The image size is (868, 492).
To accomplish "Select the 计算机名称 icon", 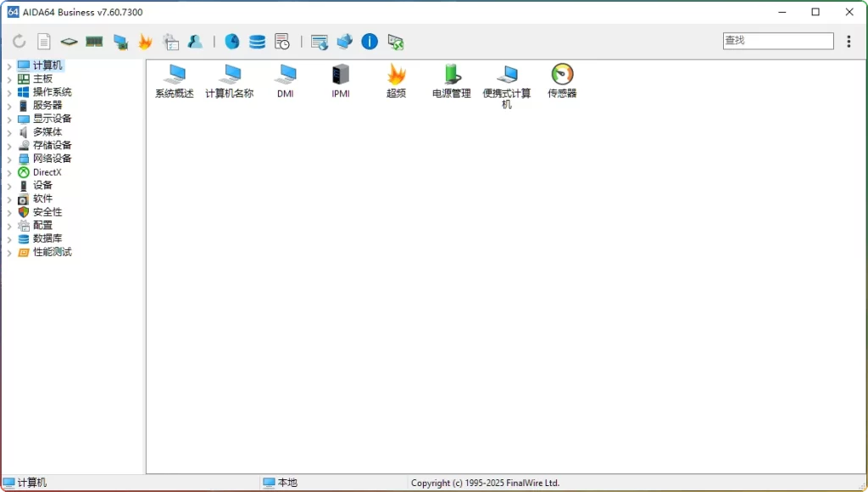I will coord(230,81).
